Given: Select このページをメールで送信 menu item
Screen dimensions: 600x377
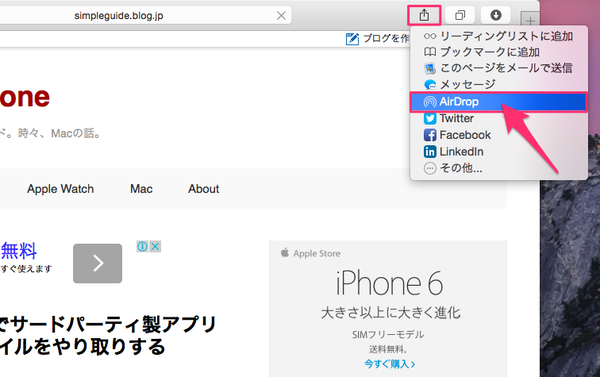Looking at the screenshot, I should click(x=498, y=68).
